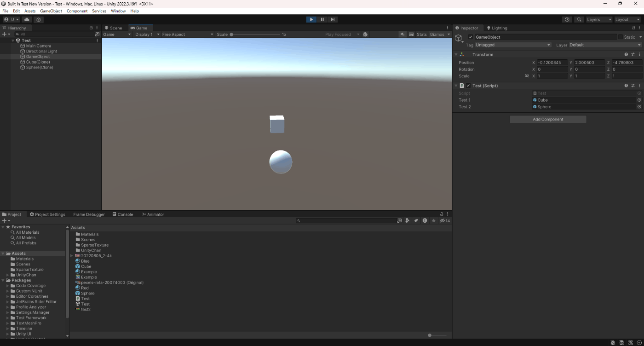Switch to the Inspector tab
This screenshot has width=644, height=346.
[467, 28]
